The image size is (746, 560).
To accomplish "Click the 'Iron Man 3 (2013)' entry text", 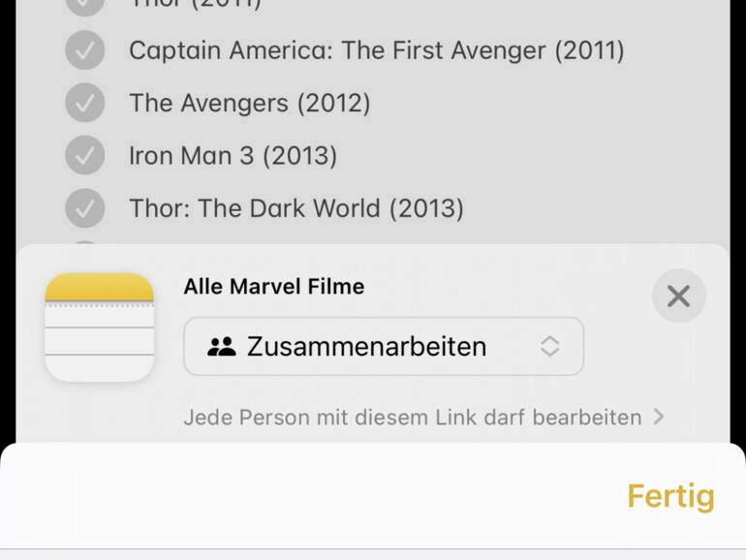I will [233, 155].
